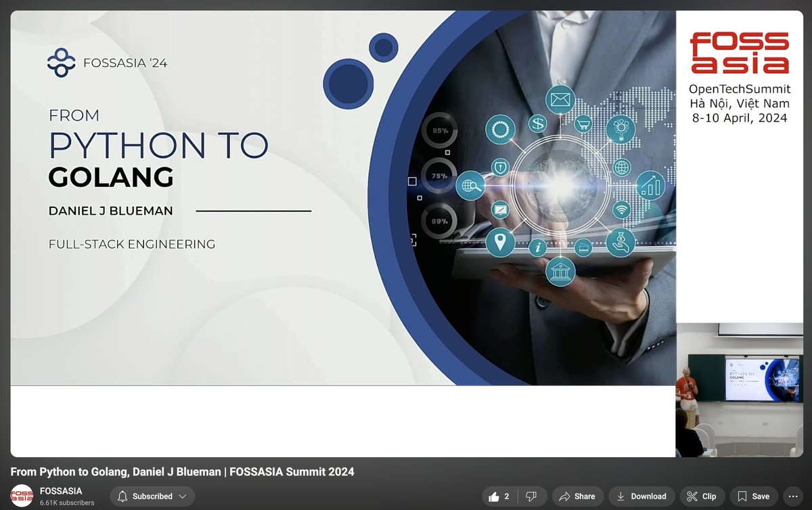Click the video title text

[182, 472]
